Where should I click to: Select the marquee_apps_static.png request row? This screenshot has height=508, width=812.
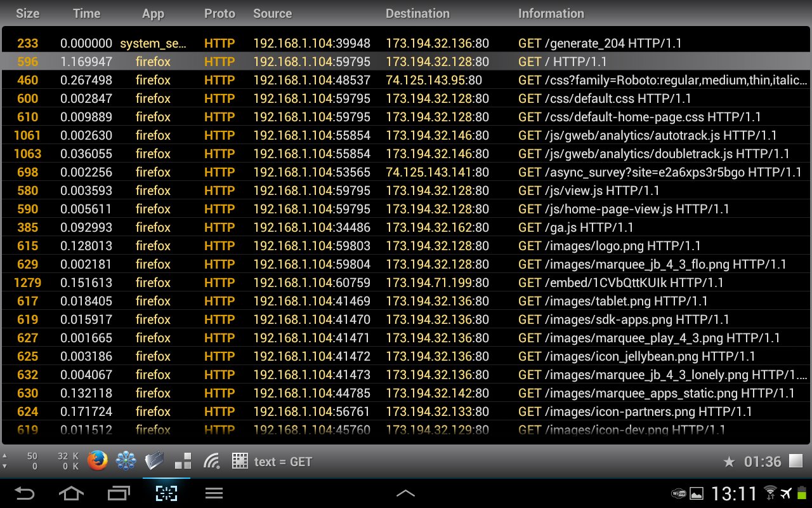tap(406, 393)
